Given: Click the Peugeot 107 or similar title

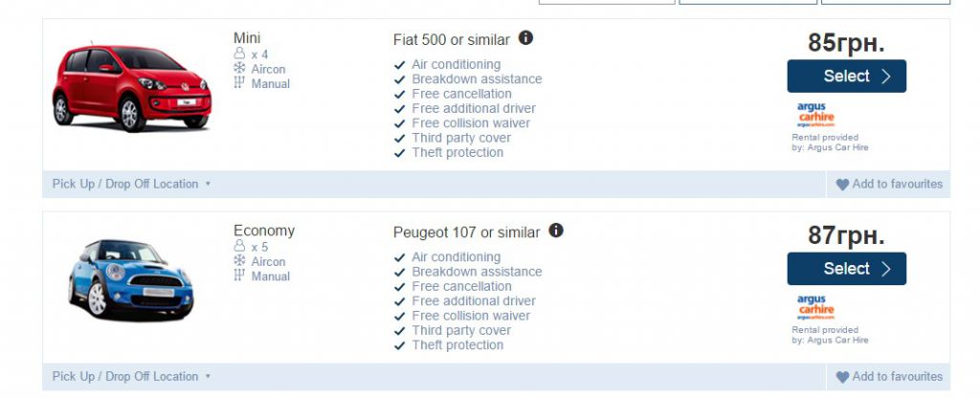Looking at the screenshot, I should (466, 232).
